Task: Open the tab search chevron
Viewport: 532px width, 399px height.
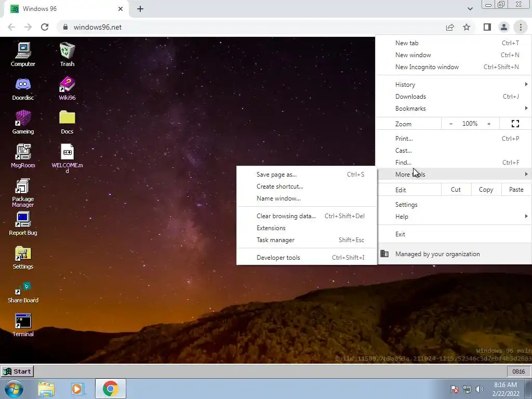Action: coord(470,9)
